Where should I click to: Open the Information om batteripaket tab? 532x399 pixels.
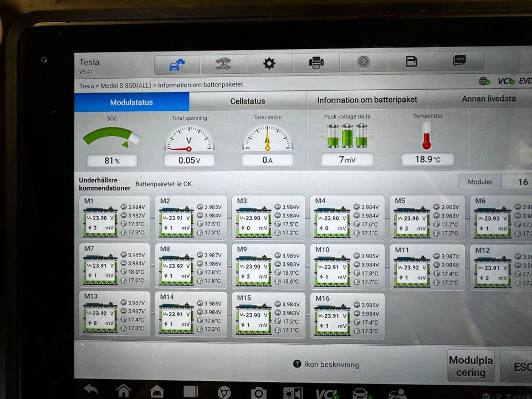click(367, 100)
